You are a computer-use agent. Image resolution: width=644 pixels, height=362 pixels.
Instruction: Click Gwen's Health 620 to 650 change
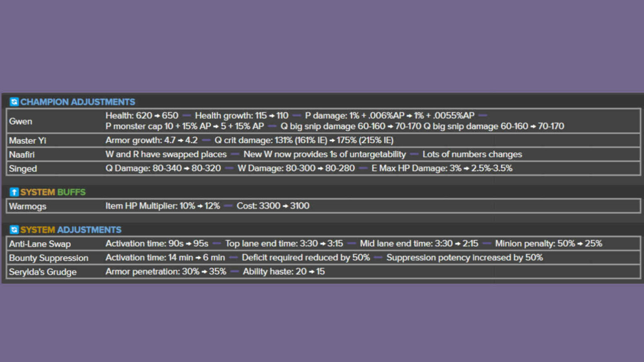point(142,115)
